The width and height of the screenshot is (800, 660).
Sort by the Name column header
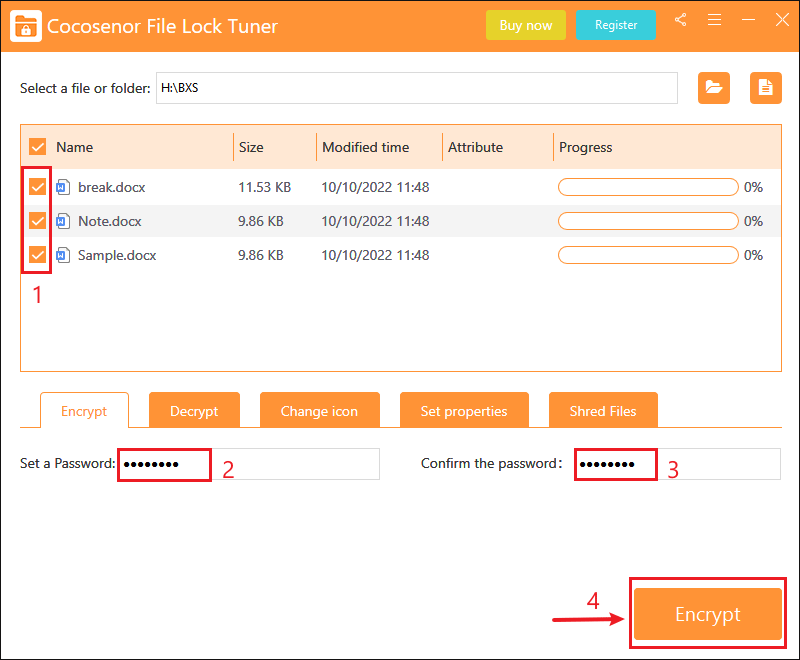74,147
